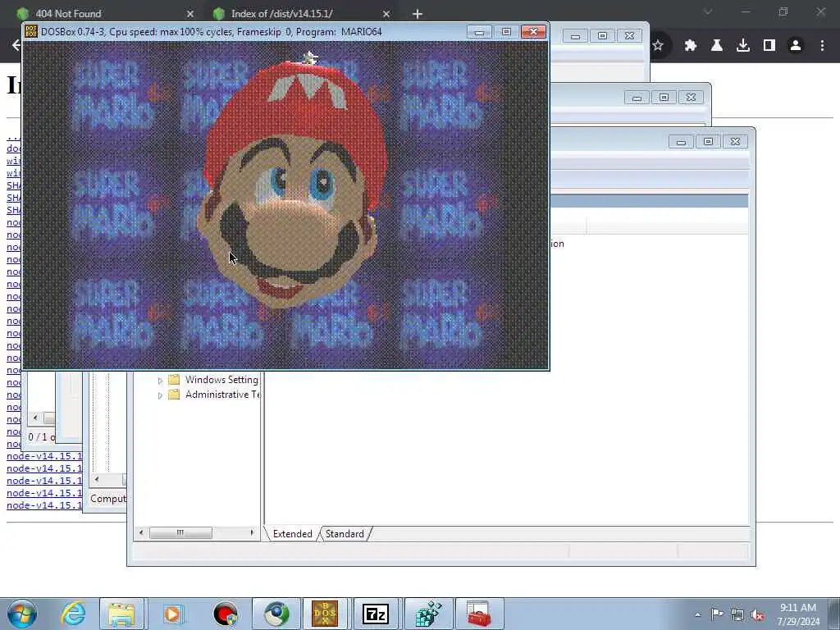Switch to 7-Zip on the taskbar
The height and width of the screenshot is (630, 840).
coord(376,614)
